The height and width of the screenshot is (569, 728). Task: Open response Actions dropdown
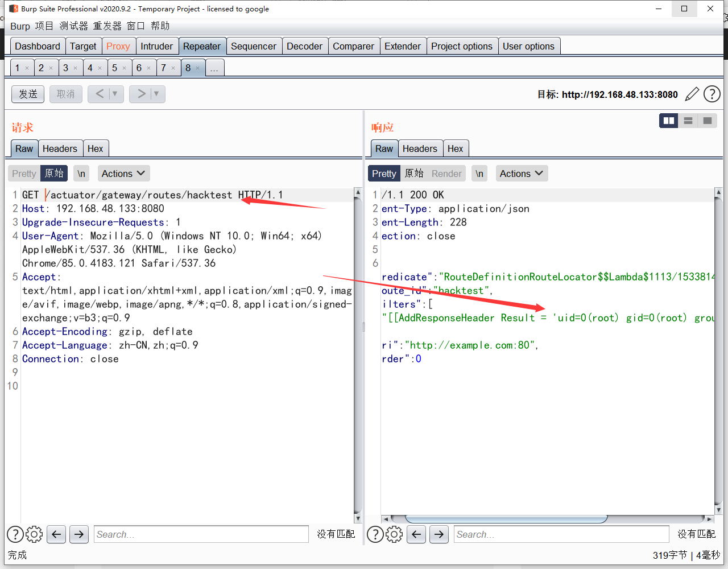[x=522, y=174]
